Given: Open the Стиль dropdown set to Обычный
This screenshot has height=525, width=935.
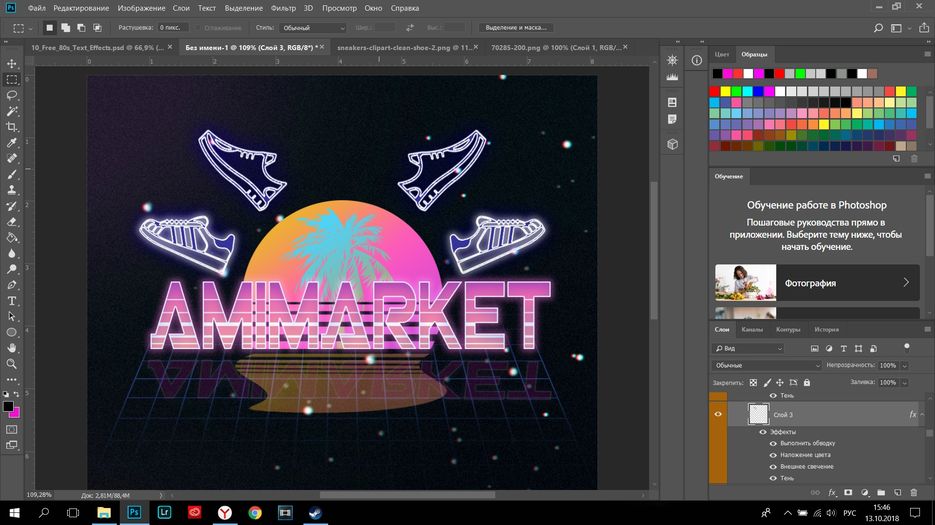Looking at the screenshot, I should 313,28.
